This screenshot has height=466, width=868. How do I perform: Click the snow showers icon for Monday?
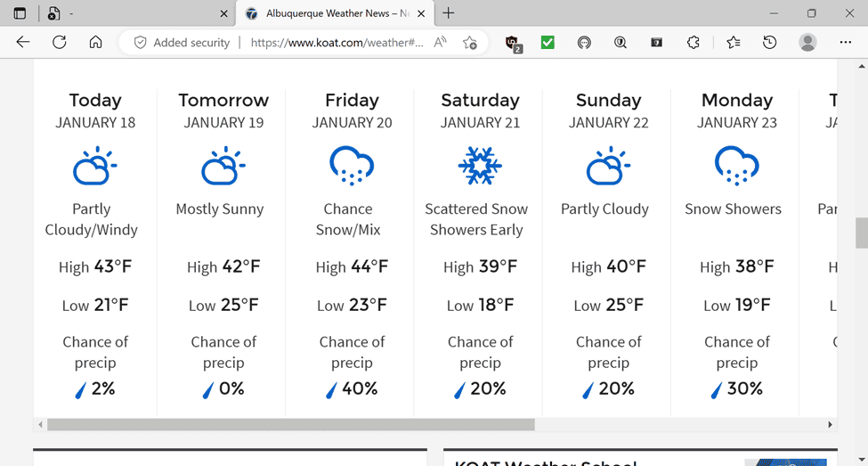pos(737,165)
